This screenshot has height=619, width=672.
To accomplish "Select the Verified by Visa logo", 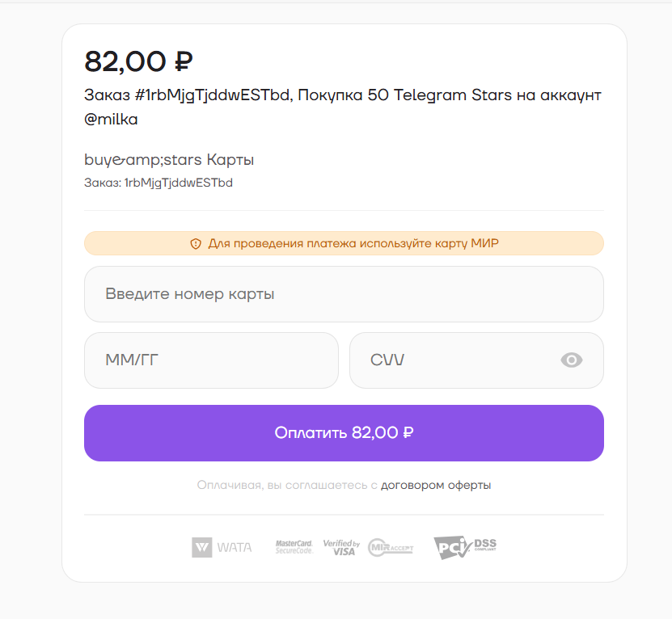I will [340, 547].
